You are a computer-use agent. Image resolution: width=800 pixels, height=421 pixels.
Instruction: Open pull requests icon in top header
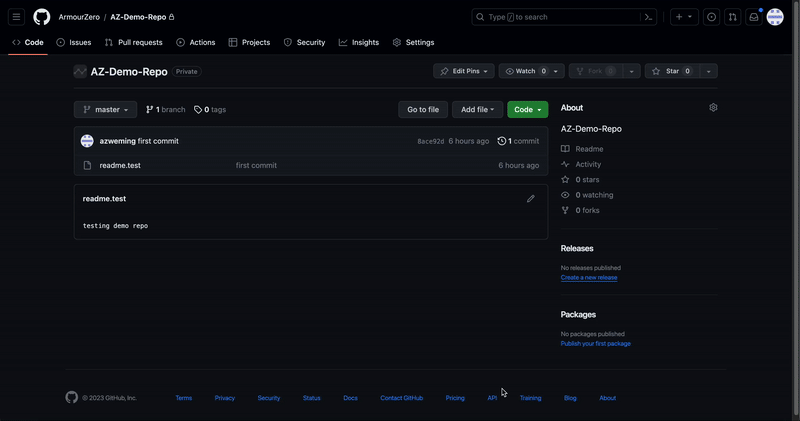point(733,17)
